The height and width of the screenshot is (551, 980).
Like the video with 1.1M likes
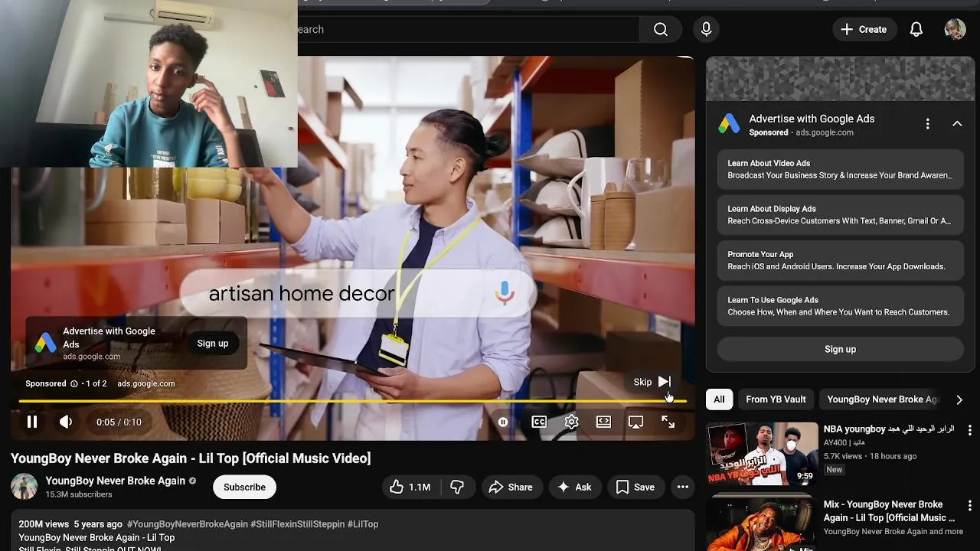[410, 487]
